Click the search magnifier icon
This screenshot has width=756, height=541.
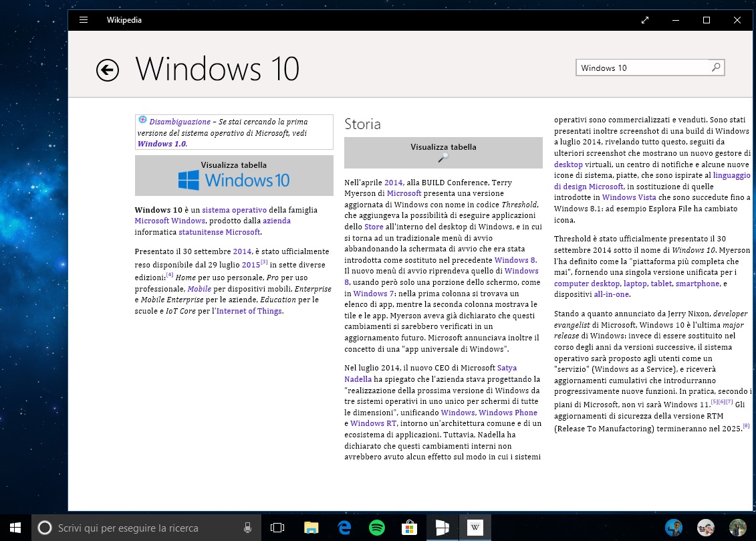[716, 68]
